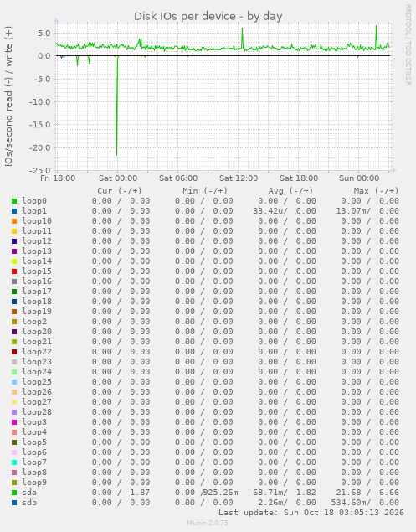
Task: Click the 'Fri 18:00' x-axis label
Action: point(58,178)
